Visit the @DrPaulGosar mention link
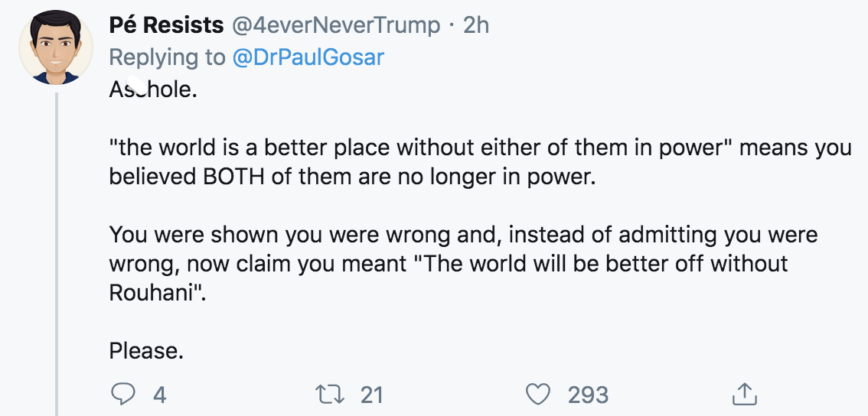This screenshot has height=416, width=868. tap(308, 57)
